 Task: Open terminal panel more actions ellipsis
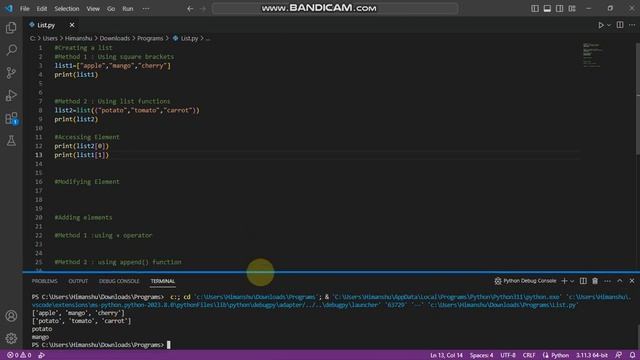click(x=607, y=281)
